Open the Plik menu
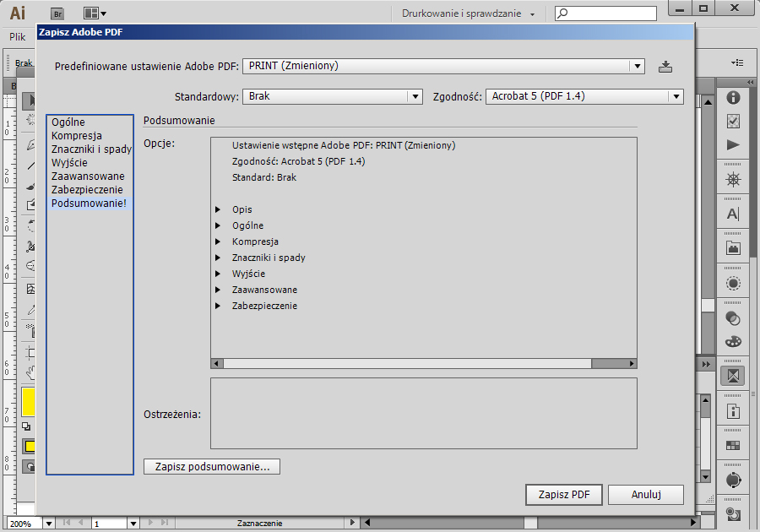This screenshot has height=532, width=760. click(17, 37)
